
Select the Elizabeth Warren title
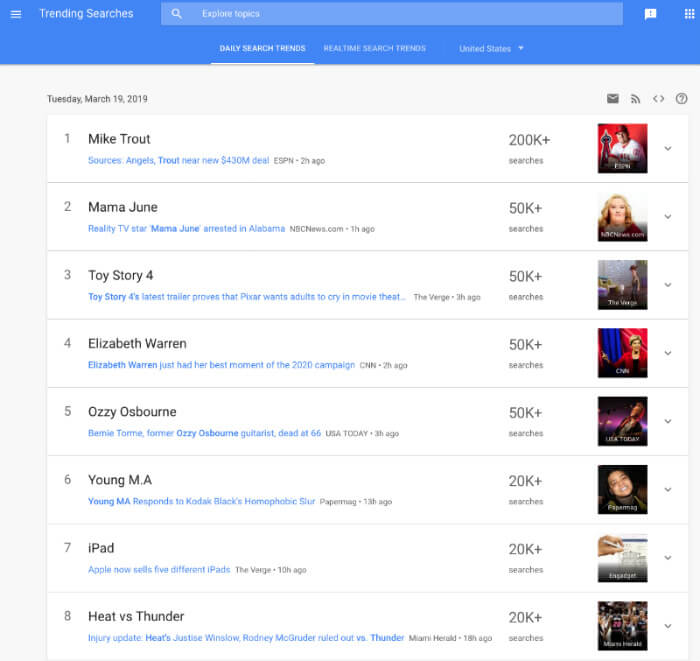point(138,344)
